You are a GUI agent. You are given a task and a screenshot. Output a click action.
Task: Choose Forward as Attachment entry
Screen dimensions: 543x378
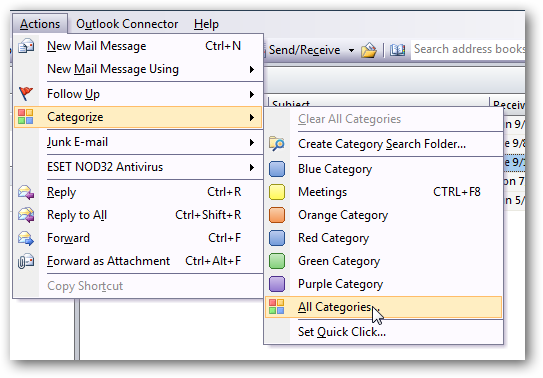[x=138, y=261]
